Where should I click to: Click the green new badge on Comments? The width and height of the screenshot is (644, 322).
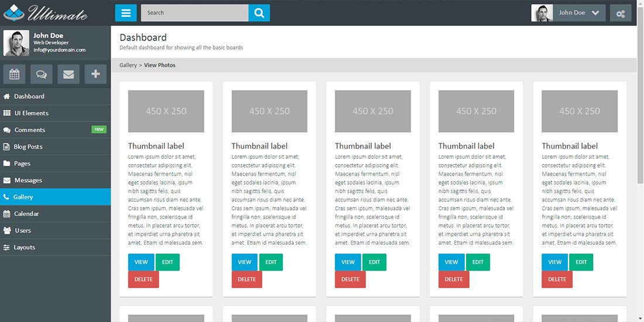point(99,129)
